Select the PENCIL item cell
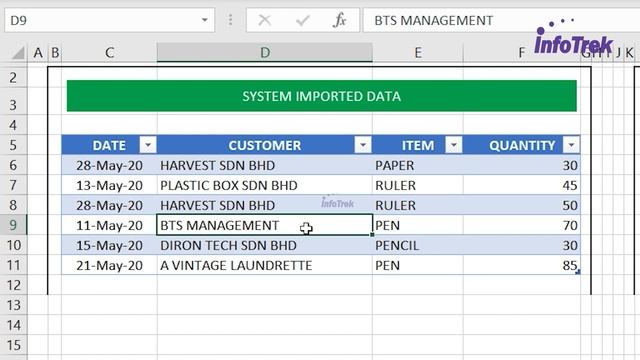Screen dimensions: 640x360 [418, 245]
